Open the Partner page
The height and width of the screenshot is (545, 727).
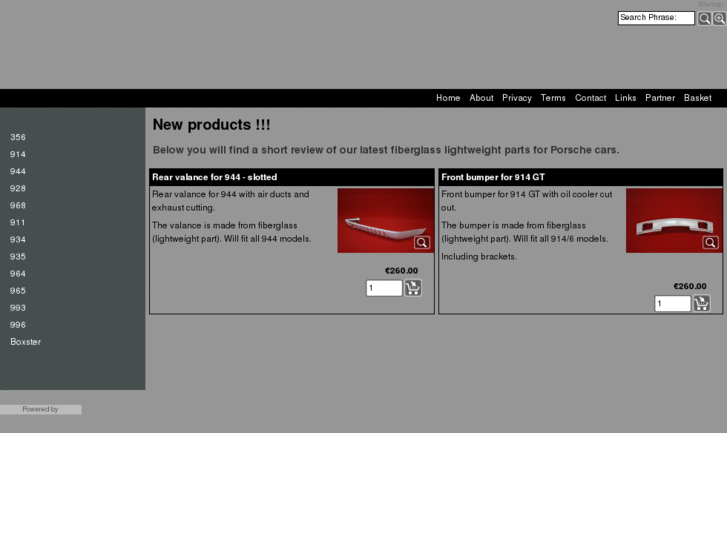660,98
